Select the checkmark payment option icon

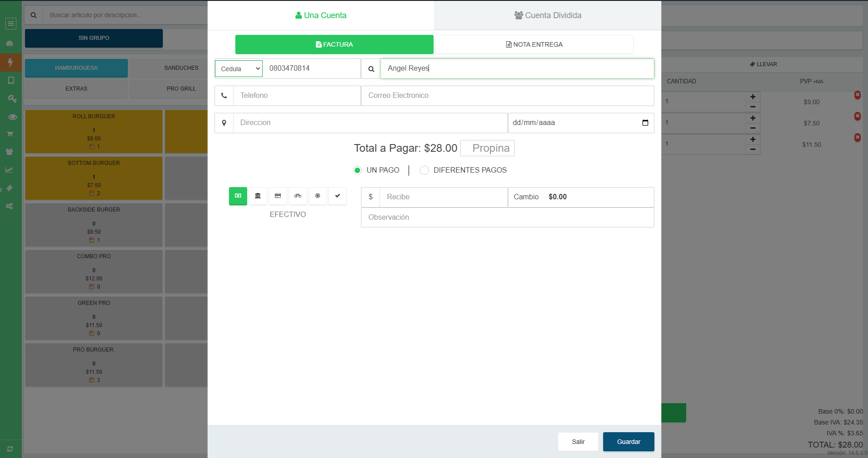337,196
